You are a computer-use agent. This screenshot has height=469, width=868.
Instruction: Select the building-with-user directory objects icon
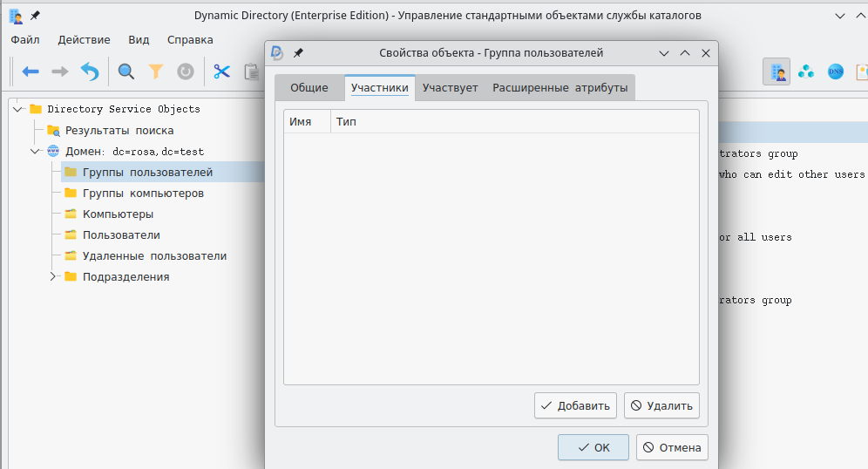[x=776, y=71]
